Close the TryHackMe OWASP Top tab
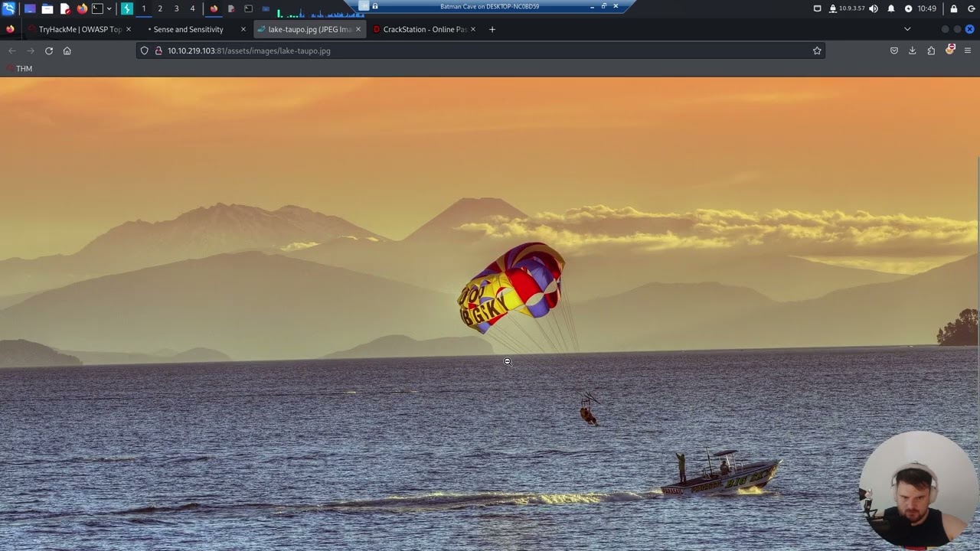980x551 pixels. click(x=129, y=29)
